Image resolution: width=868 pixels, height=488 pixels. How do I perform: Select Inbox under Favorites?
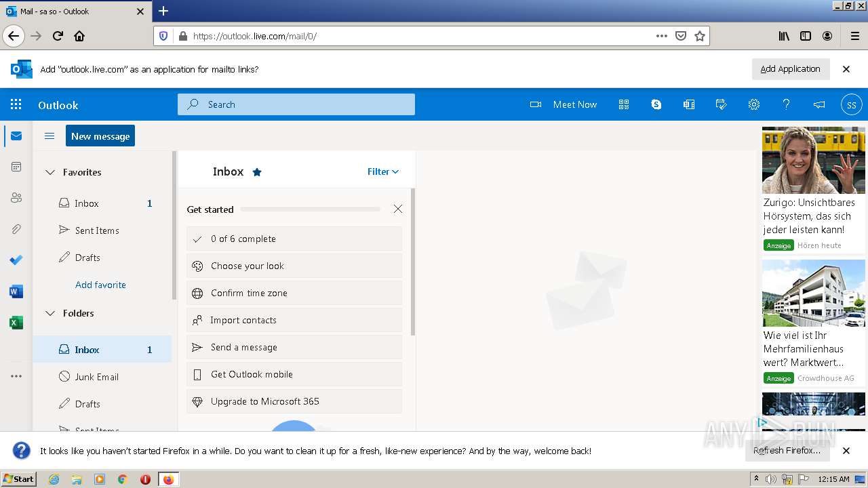[102, 203]
